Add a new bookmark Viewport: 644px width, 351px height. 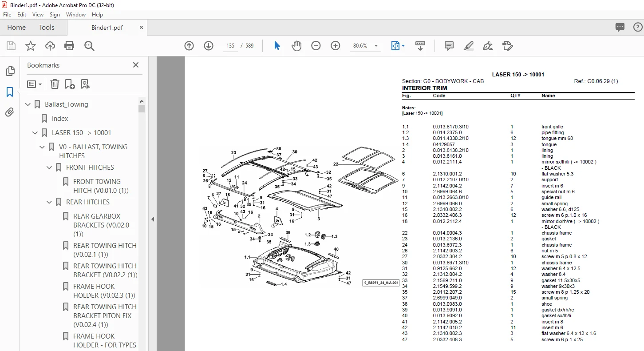70,84
